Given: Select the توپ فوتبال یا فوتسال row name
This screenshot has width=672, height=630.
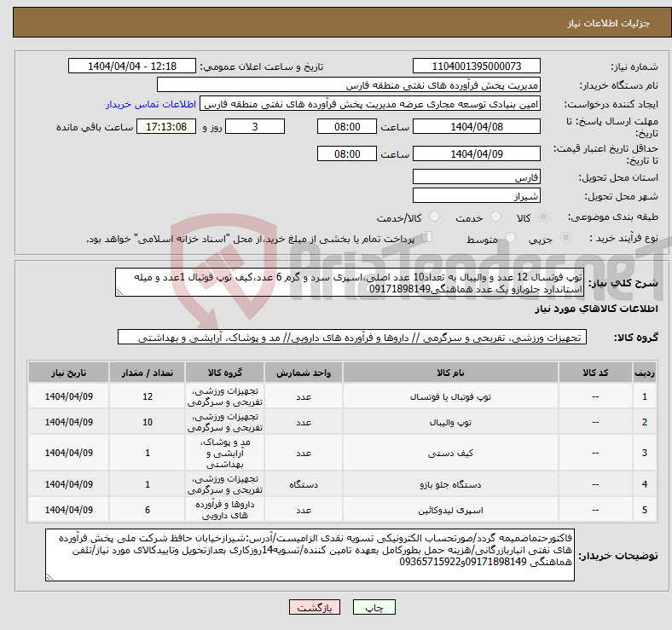Looking at the screenshot, I should coord(450,396).
